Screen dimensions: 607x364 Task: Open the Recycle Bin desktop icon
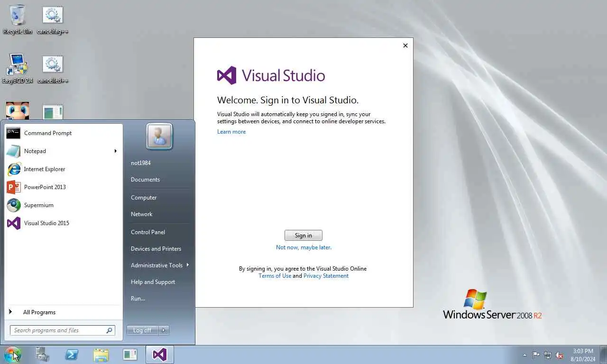pyautogui.click(x=18, y=19)
